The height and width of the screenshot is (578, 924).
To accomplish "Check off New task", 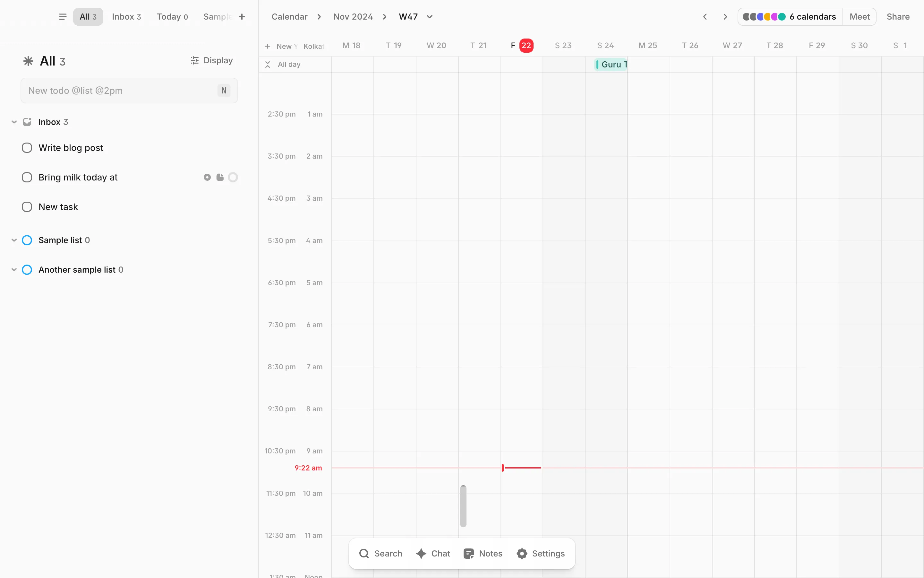I will pyautogui.click(x=27, y=207).
